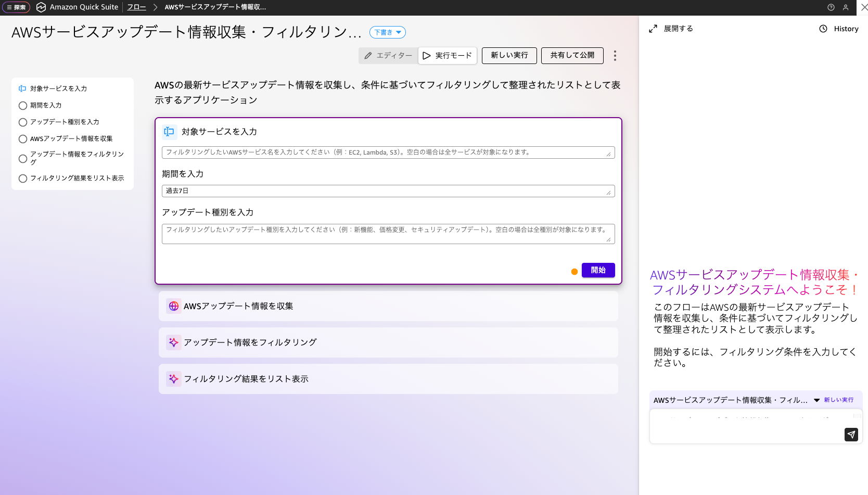Click the help question mark icon
This screenshot has height=495, width=868.
[x=831, y=7]
